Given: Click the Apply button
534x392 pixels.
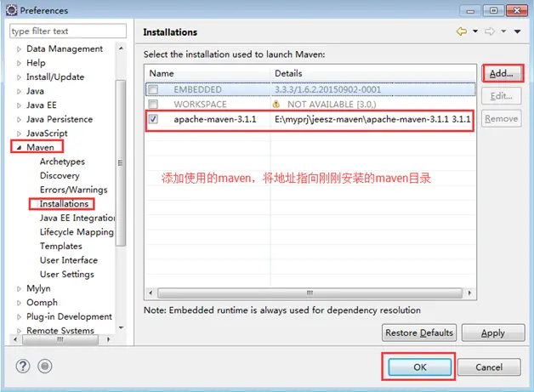Looking at the screenshot, I should (493, 332).
